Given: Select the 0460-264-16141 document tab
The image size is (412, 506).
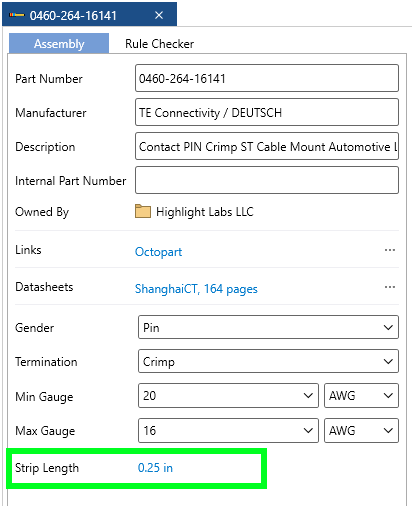Looking at the screenshot, I should pyautogui.click(x=89, y=14).
